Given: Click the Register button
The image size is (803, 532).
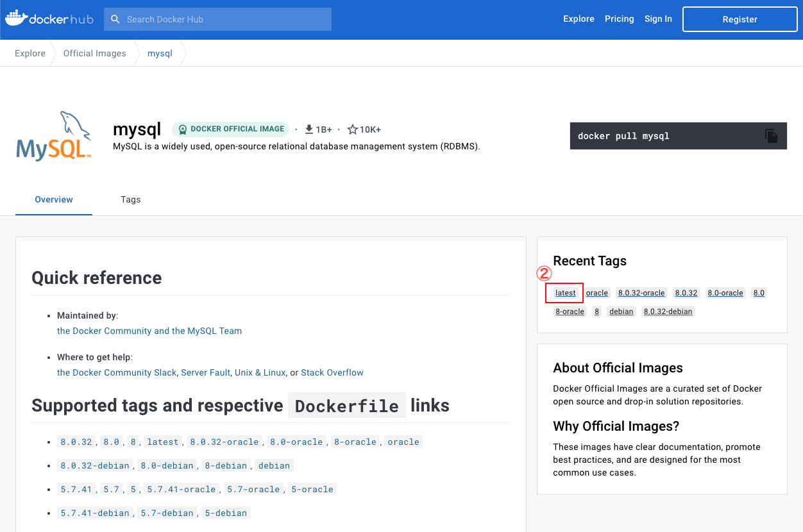Looking at the screenshot, I should click(740, 19).
